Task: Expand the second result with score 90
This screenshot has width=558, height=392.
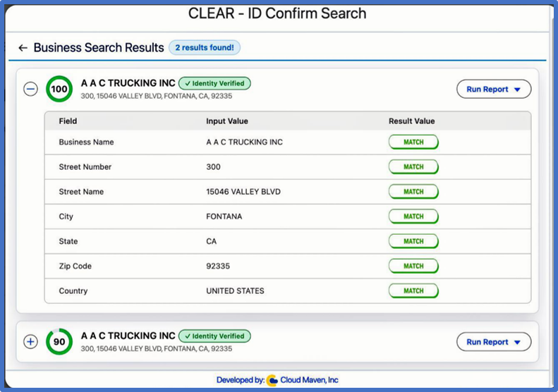Action: tap(30, 341)
